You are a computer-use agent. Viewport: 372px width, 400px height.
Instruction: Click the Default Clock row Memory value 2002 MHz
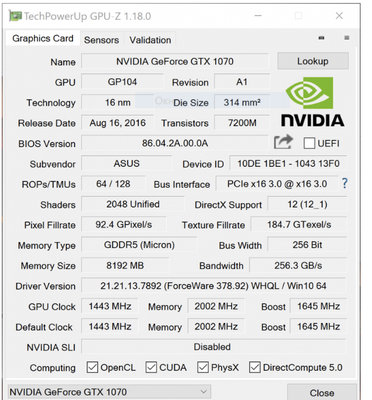click(x=216, y=327)
